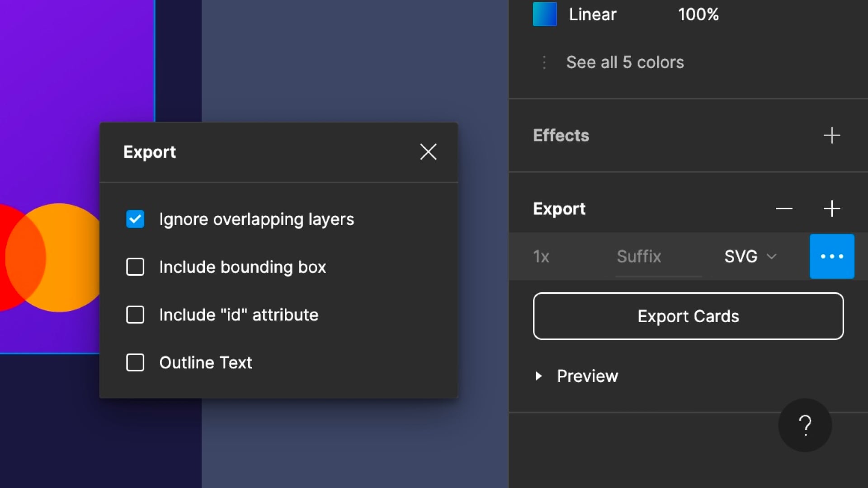
Task: Uncheck Ignore overlapping layers
Action: tap(135, 219)
